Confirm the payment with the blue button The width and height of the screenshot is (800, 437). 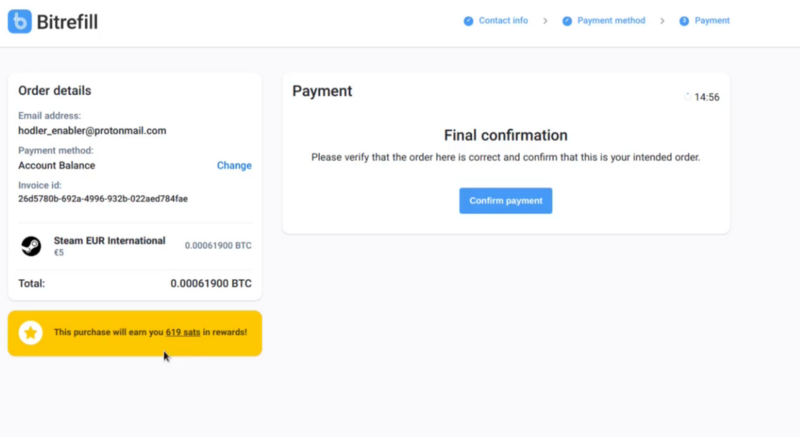click(506, 200)
